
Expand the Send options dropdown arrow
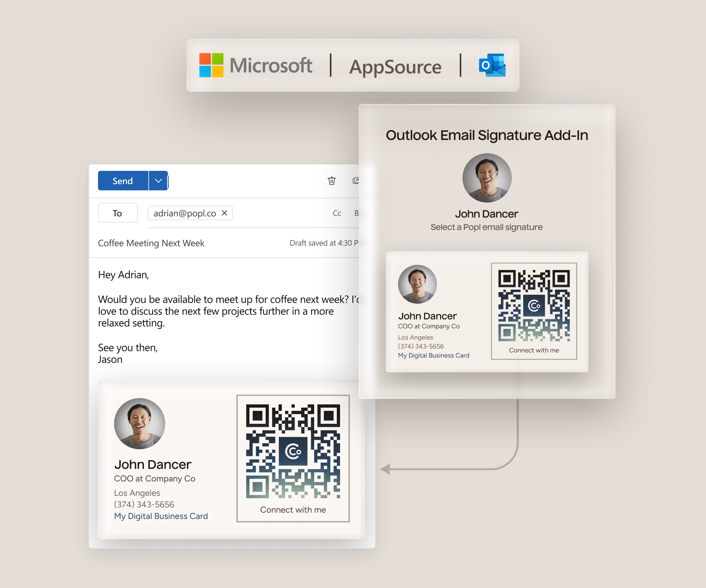click(158, 181)
